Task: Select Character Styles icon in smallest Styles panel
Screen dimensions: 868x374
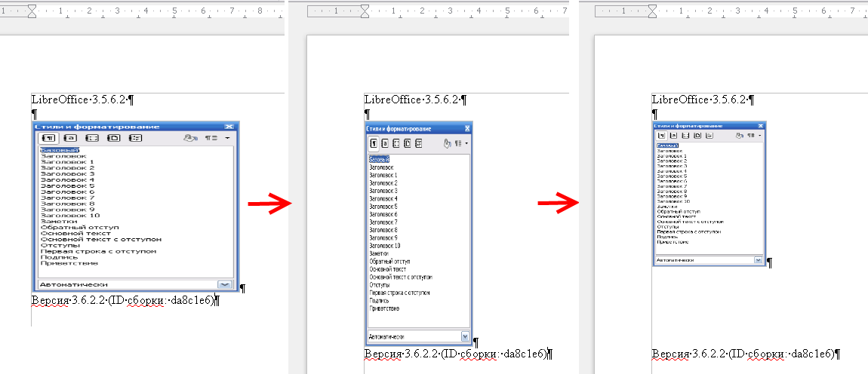Action: 674,136
